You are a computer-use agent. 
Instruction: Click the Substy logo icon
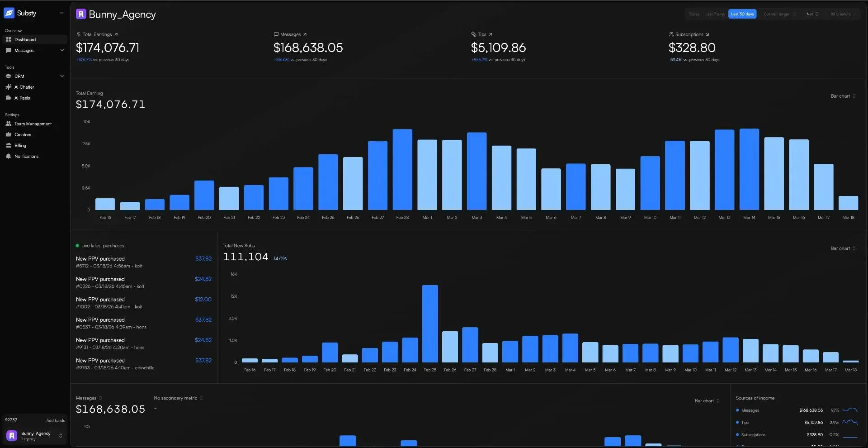click(9, 13)
